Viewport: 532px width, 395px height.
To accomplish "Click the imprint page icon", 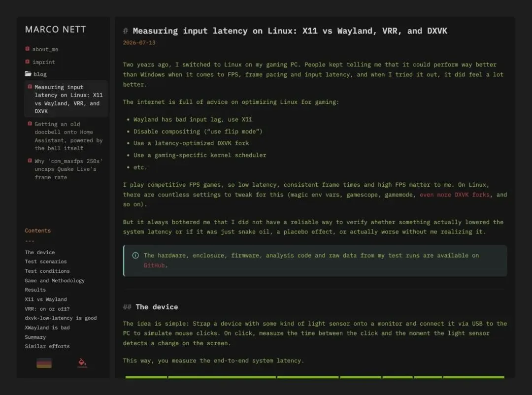I will [28, 62].
